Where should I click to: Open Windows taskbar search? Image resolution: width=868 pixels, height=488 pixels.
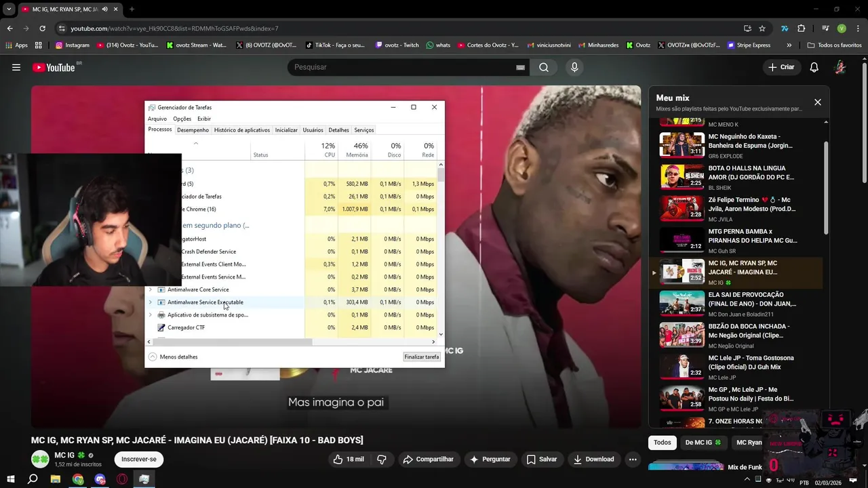(33, 479)
